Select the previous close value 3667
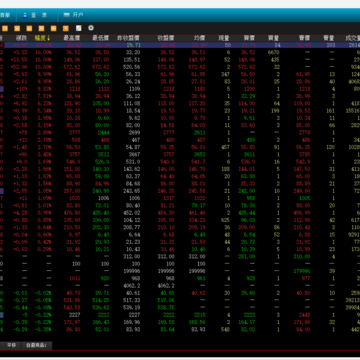Image resolution: width=360 pixels, height=360 pixels. (x=135, y=155)
